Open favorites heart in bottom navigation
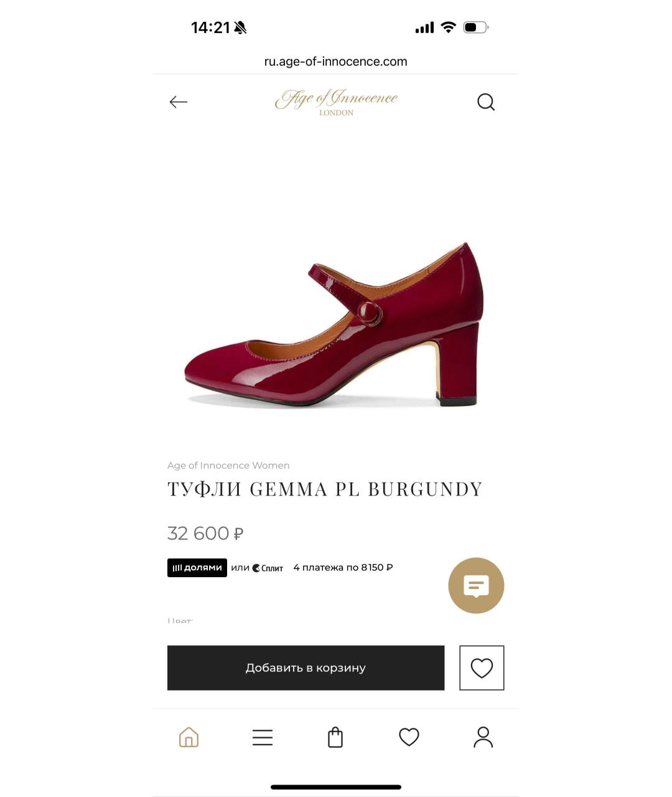Screen dimensions: 672x797 point(409,737)
